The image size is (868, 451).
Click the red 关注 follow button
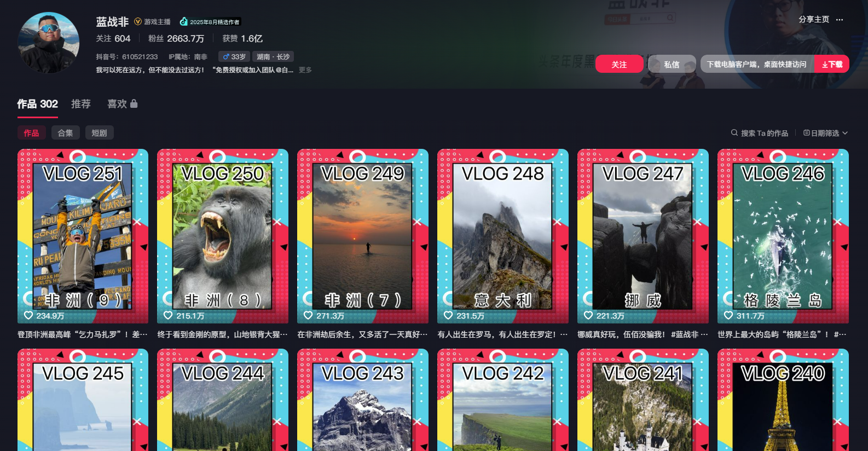(619, 64)
